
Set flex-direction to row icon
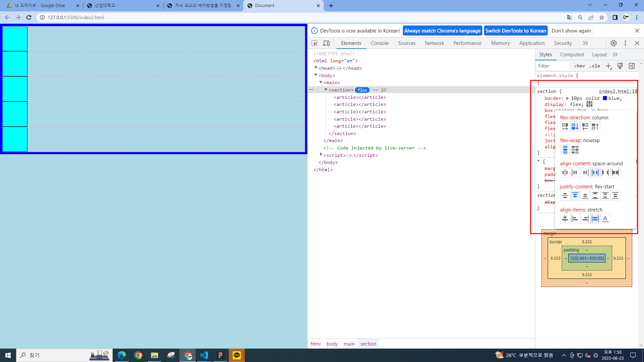[565, 126]
